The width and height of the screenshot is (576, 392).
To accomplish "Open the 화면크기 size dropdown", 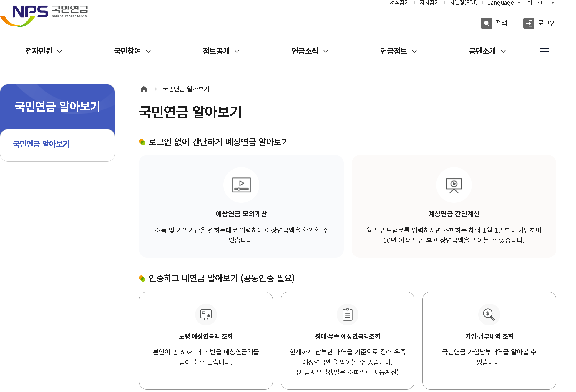I will (540, 3).
